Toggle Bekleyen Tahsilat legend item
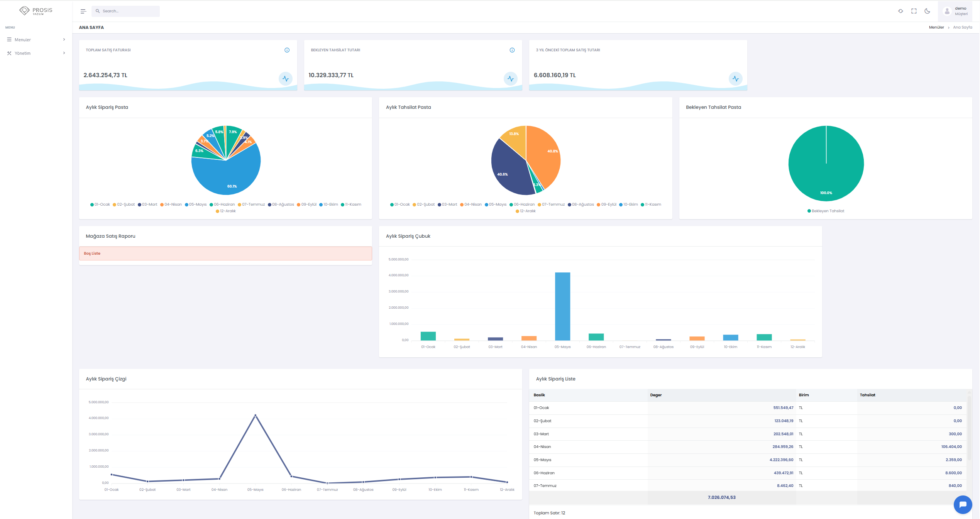This screenshot has height=519, width=980. tap(826, 211)
